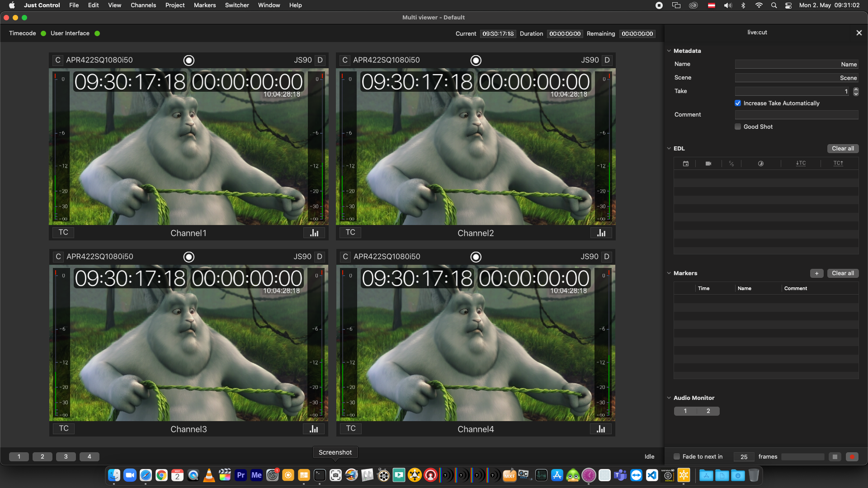Open VLC from the Dock
The image size is (868, 488).
(x=209, y=475)
